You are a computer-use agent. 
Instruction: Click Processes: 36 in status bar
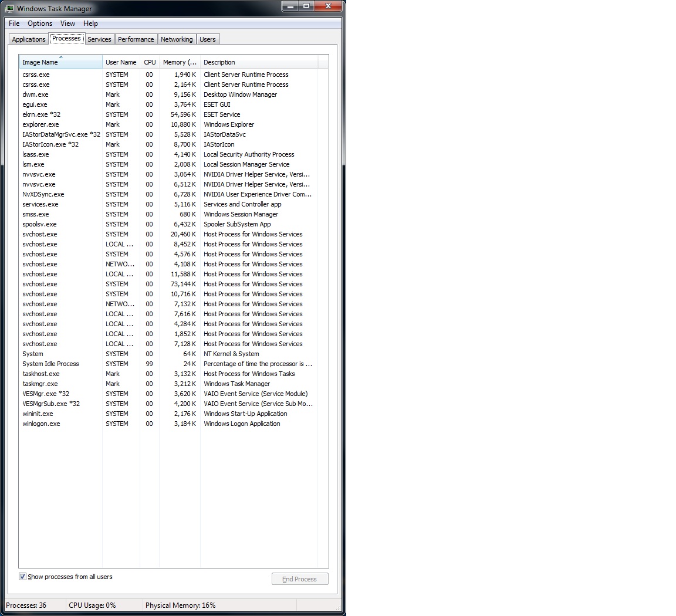point(26,605)
